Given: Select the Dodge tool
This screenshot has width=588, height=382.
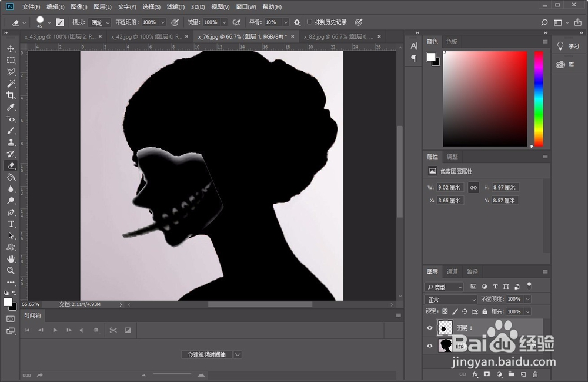Looking at the screenshot, I should click(x=11, y=200).
